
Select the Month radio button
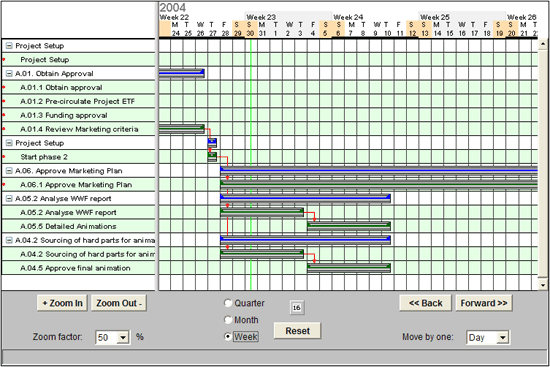click(x=228, y=320)
